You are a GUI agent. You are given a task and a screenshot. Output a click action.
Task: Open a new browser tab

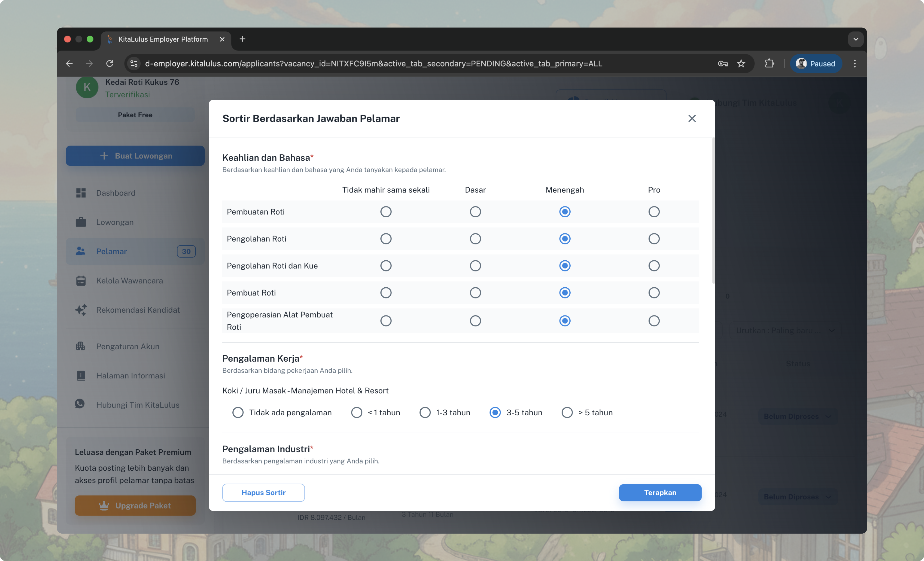click(242, 39)
